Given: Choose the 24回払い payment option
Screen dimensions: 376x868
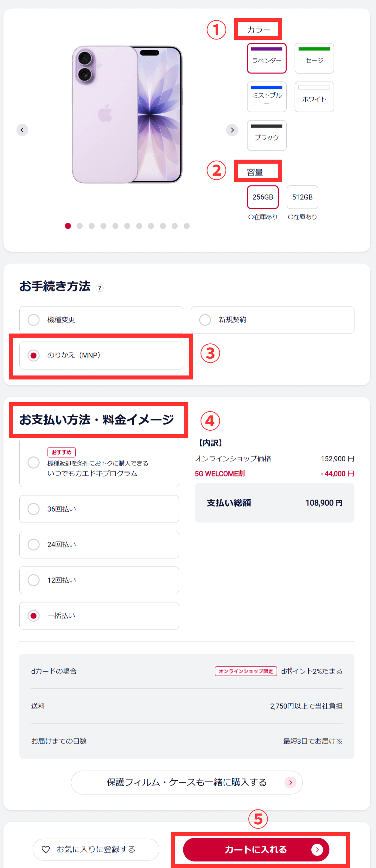Looking at the screenshot, I should pos(33,545).
